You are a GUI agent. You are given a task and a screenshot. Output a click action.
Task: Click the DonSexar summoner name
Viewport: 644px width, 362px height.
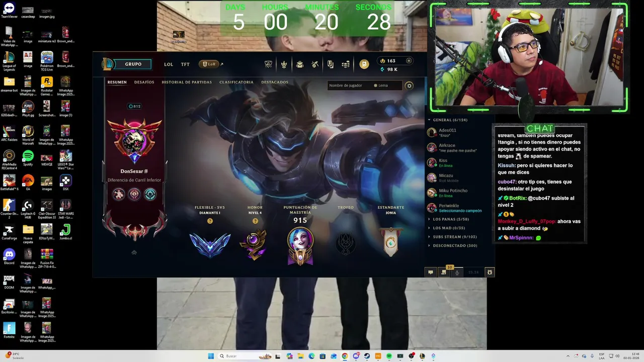(132, 171)
